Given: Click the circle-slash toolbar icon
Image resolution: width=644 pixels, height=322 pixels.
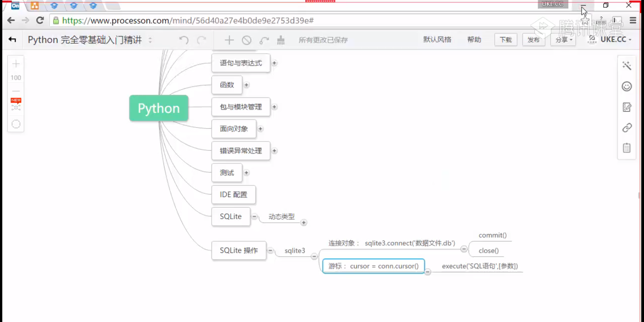Looking at the screenshot, I should tap(247, 40).
